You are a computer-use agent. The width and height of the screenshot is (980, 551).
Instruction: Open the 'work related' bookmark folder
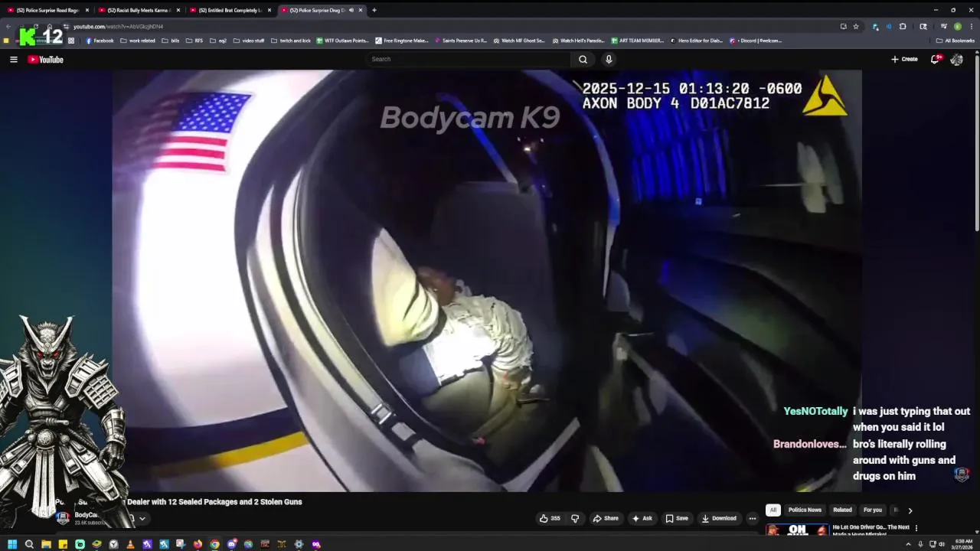[138, 41]
